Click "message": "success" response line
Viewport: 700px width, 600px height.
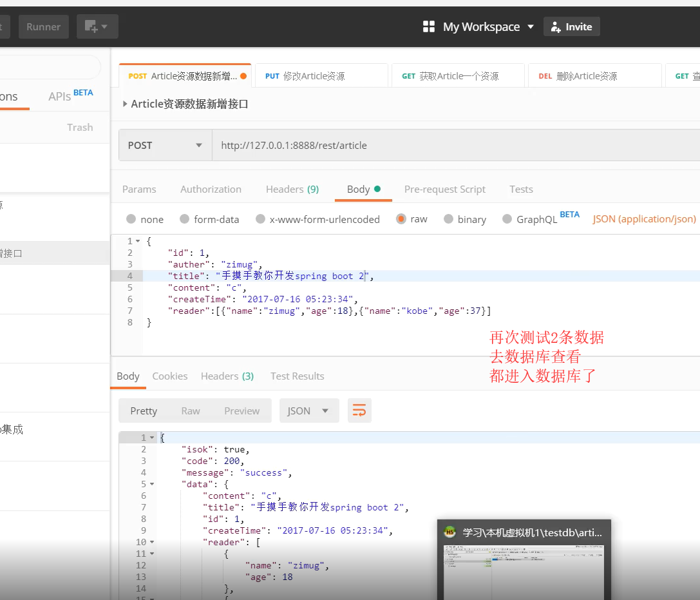pyautogui.click(x=236, y=472)
